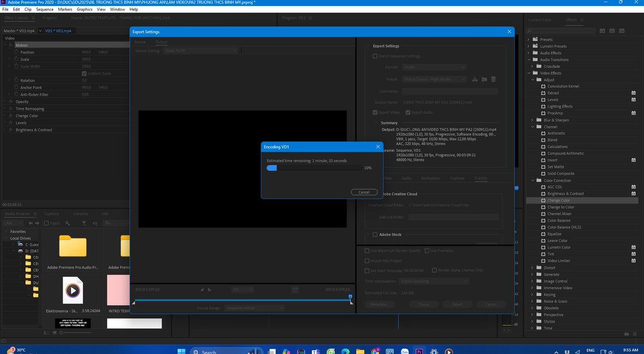Click the Export button
644x354 pixels.
click(457, 304)
